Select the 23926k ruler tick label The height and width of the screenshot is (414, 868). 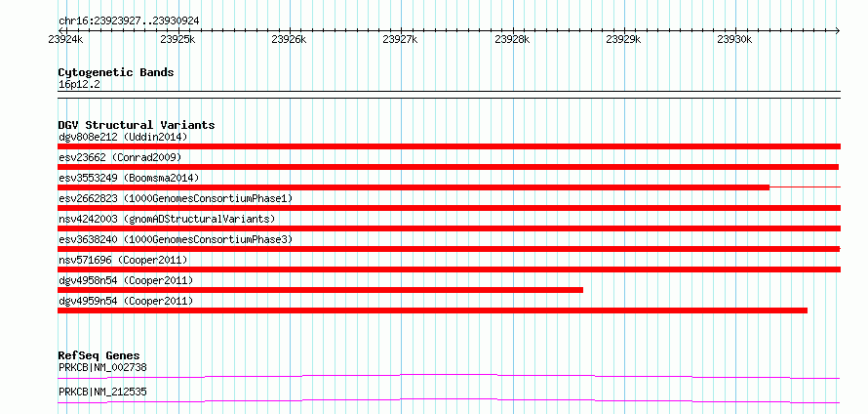click(x=289, y=39)
